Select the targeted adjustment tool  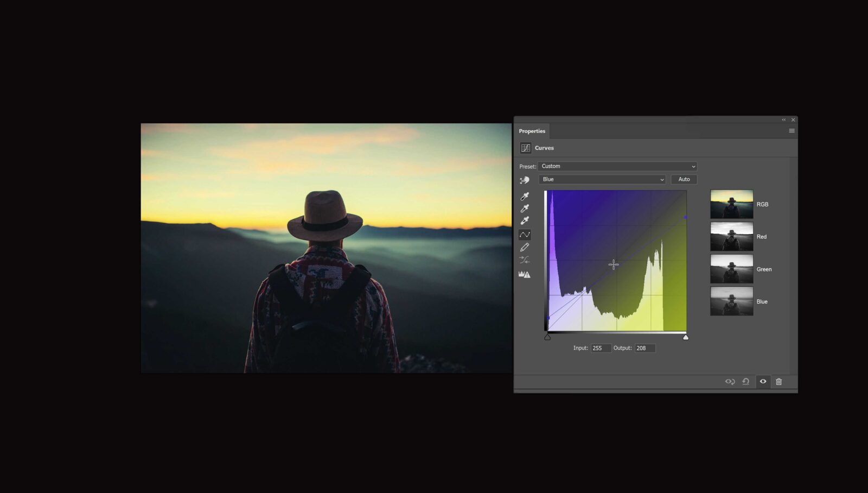coord(525,180)
